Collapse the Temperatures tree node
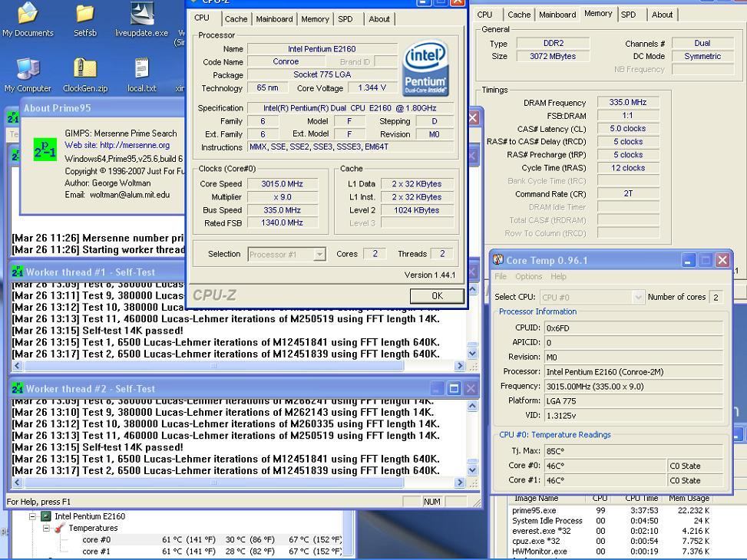Image resolution: width=747 pixels, height=560 pixels. click(x=46, y=528)
